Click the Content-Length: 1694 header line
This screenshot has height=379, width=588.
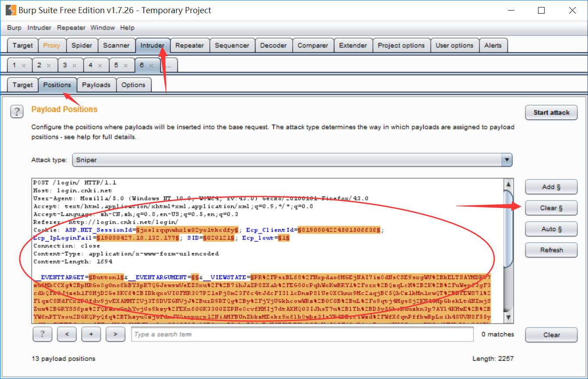pos(73,261)
